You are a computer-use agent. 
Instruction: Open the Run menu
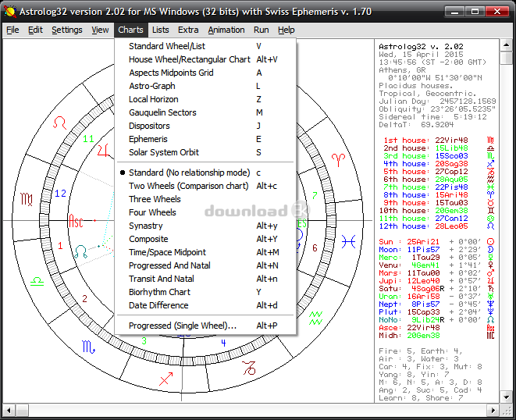click(261, 30)
